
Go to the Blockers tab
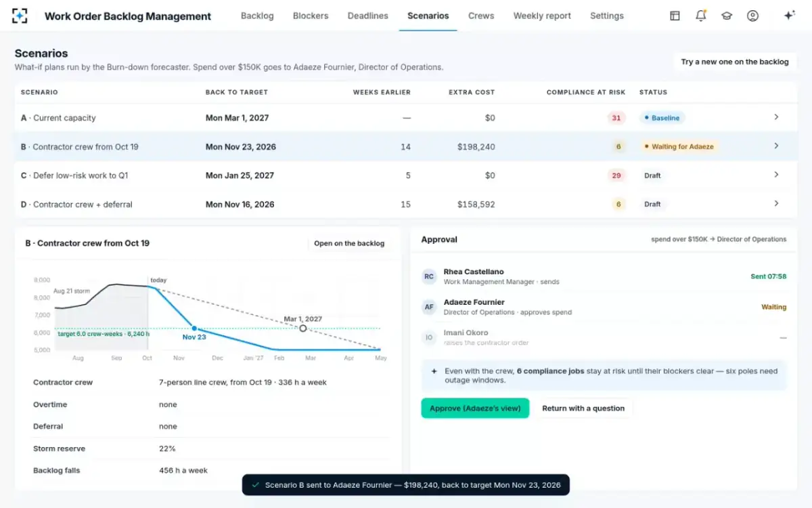(x=311, y=16)
